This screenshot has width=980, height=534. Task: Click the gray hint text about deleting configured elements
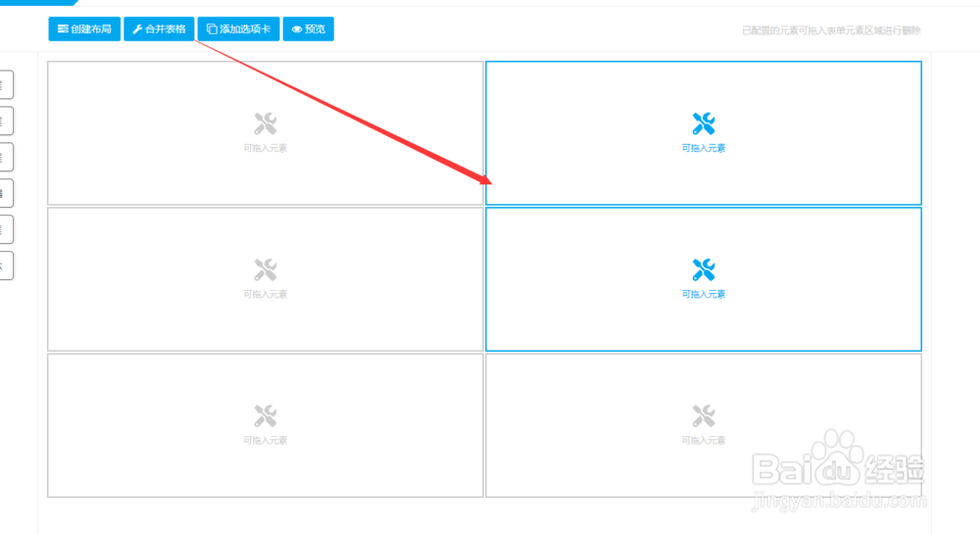click(831, 30)
